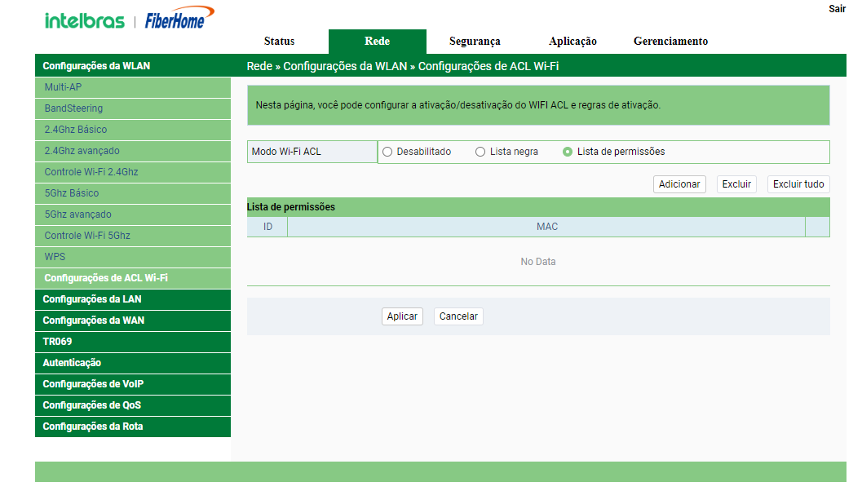This screenshot has width=862, height=504.
Task: Click the MAC column header
Action: 547,227
